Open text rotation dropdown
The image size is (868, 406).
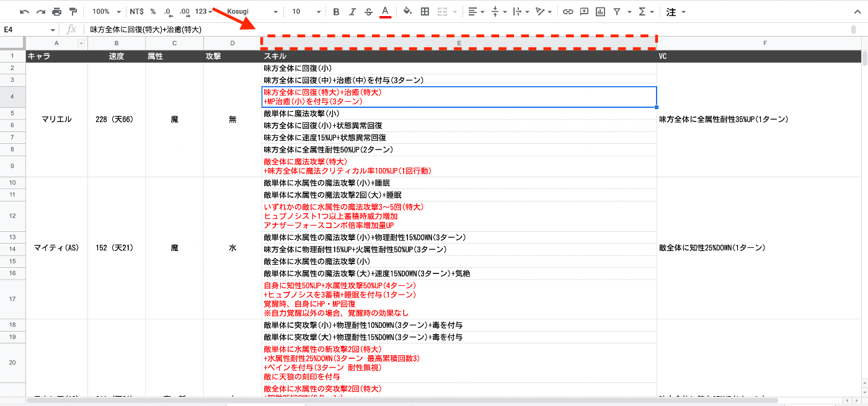(544, 12)
